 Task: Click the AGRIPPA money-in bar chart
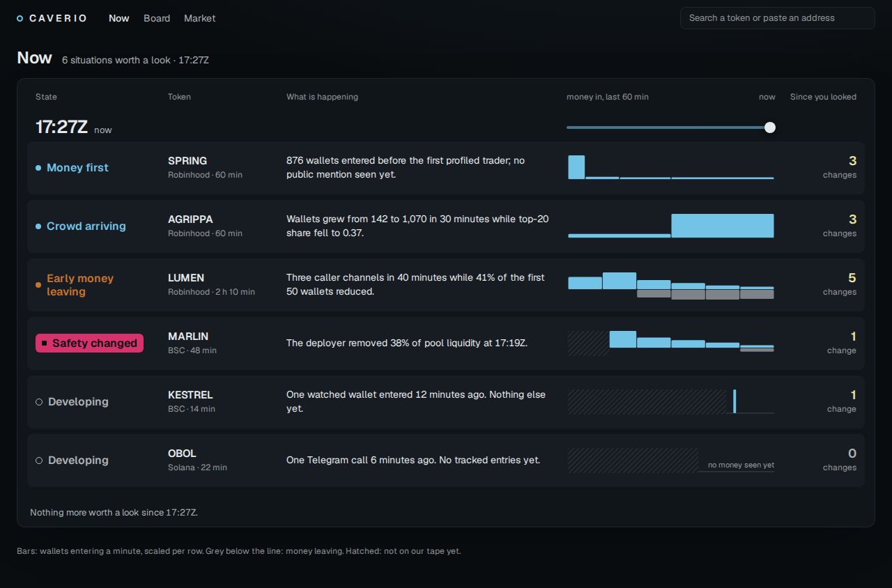coord(671,226)
